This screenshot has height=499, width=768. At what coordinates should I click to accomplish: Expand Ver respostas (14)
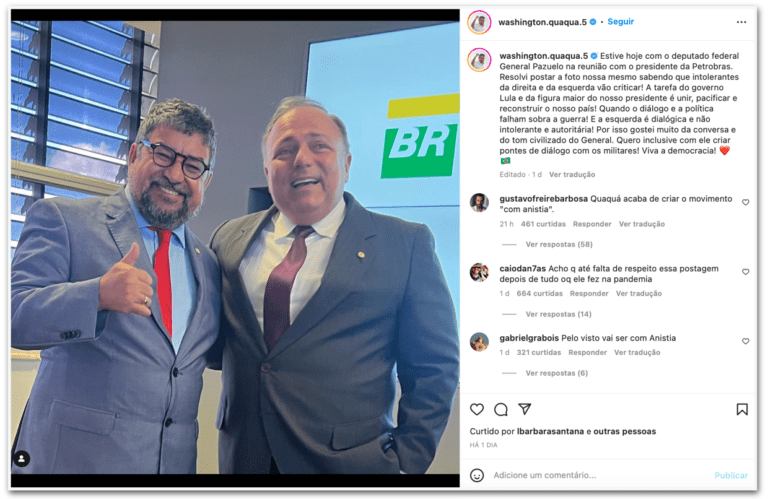(558, 314)
